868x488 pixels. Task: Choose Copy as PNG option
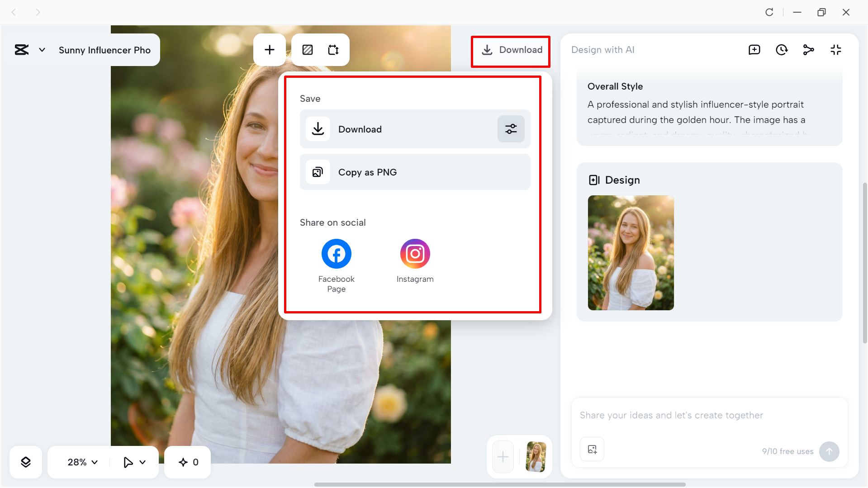pyautogui.click(x=415, y=172)
